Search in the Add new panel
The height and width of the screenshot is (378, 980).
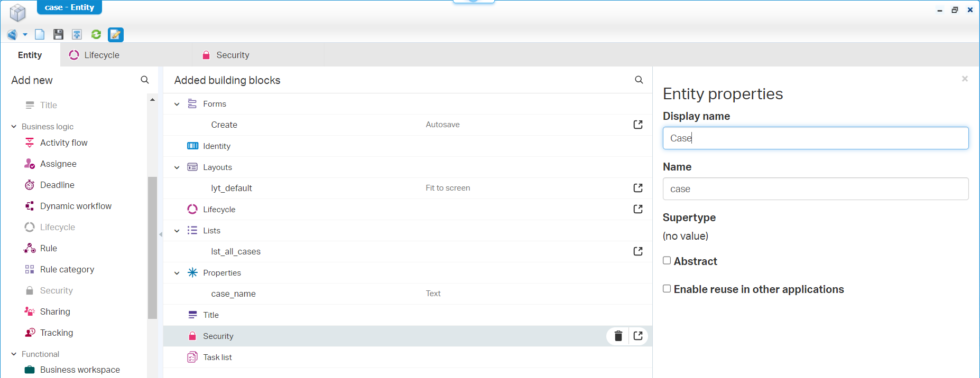click(x=145, y=80)
